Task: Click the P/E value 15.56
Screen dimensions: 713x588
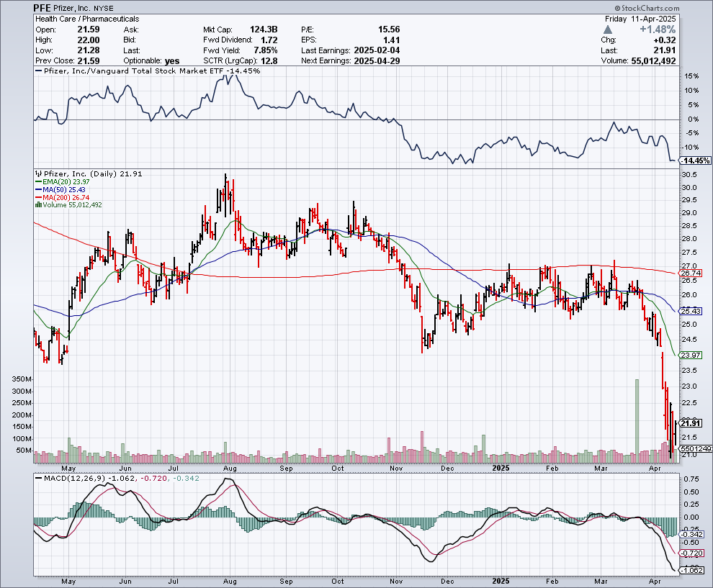Action: 389,29
